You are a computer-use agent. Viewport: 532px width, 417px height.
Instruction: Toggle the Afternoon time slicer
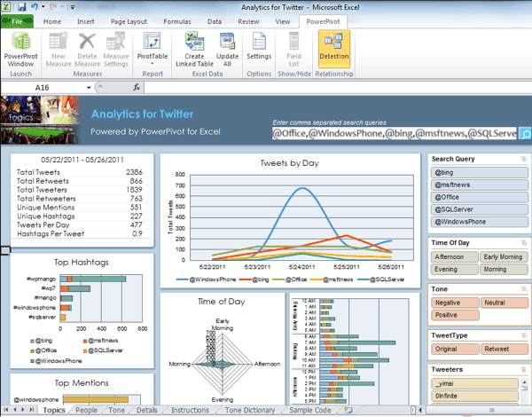(455, 256)
